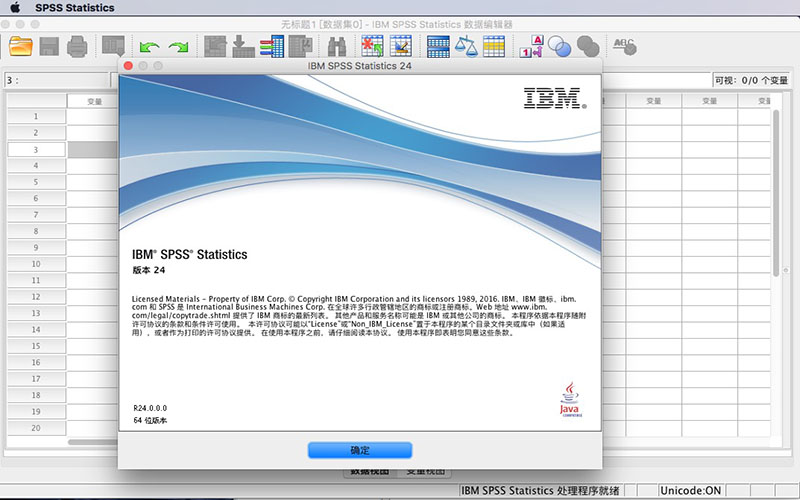This screenshot has height=500, width=800.
Task: Select row header 5
Action: (x=36, y=182)
